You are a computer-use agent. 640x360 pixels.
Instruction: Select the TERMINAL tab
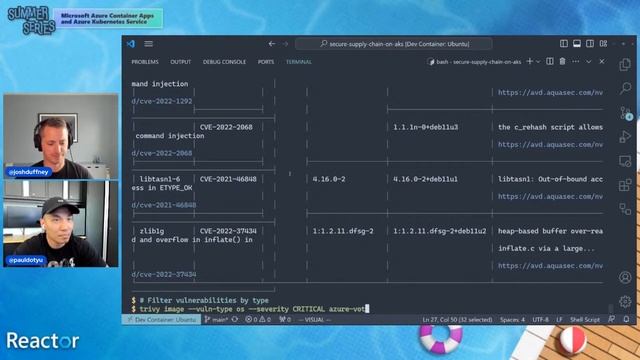click(298, 62)
